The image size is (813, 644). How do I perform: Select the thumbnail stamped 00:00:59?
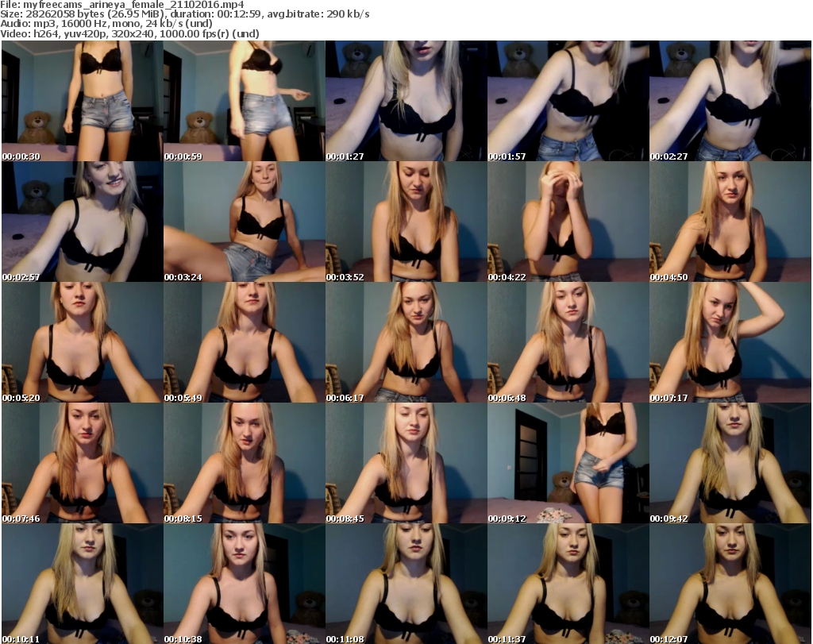(x=245, y=101)
